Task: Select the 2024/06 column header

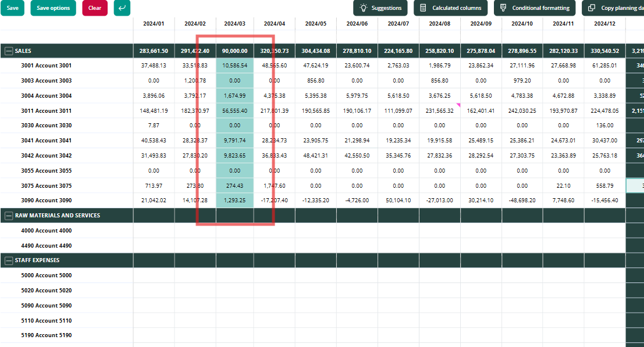Action: point(357,24)
